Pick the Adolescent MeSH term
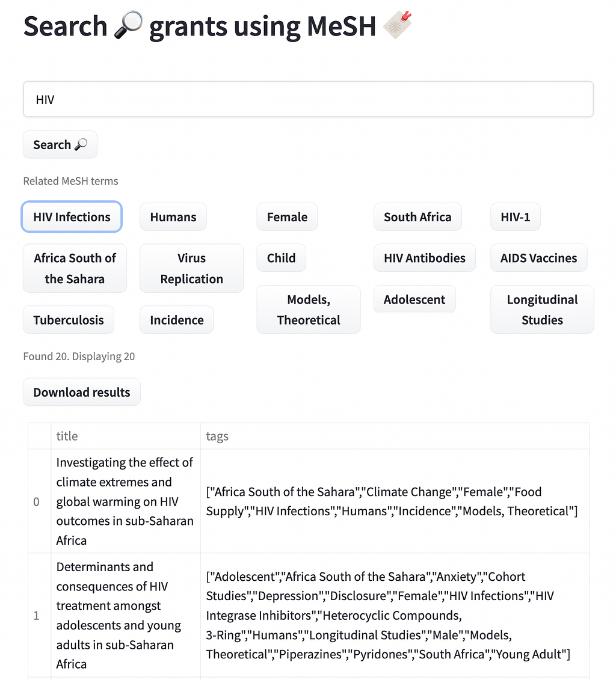The height and width of the screenshot is (680, 616). pos(414,299)
